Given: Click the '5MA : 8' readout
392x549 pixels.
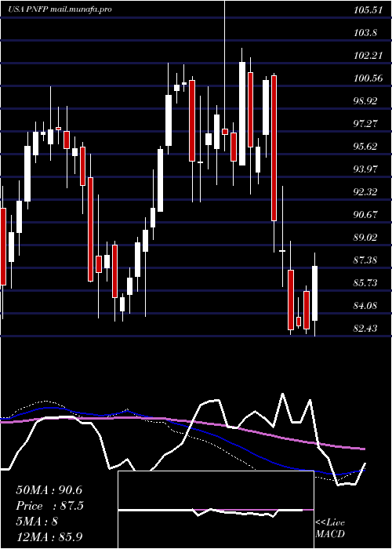Looking at the screenshot, I should pyautogui.click(x=37, y=522).
